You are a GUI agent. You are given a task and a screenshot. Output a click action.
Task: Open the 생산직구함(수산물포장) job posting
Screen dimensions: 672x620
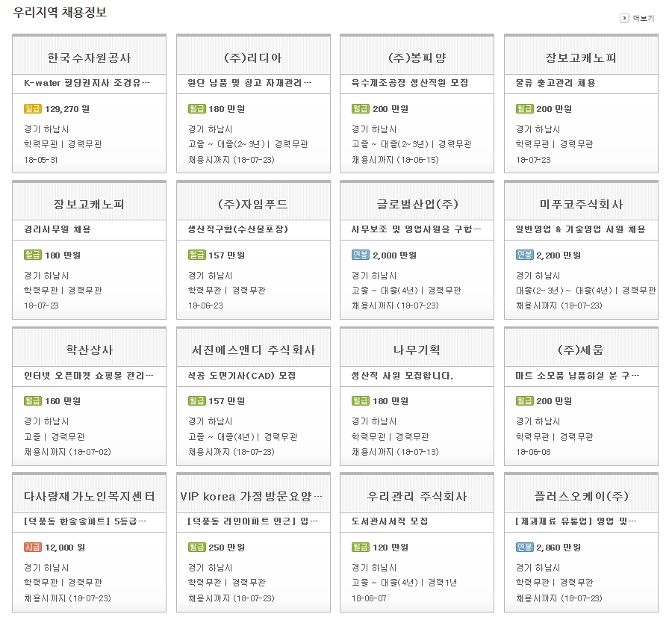(238, 229)
